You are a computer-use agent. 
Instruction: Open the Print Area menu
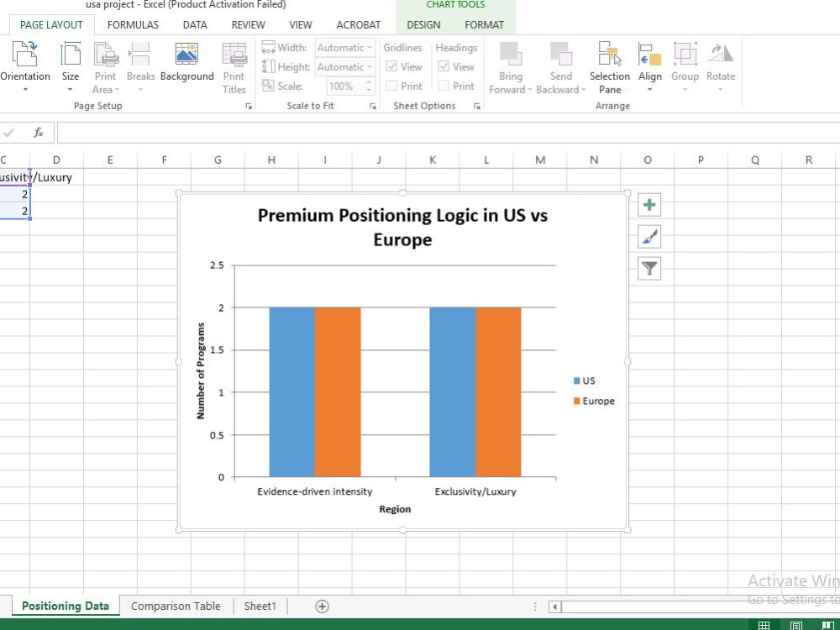[x=106, y=67]
